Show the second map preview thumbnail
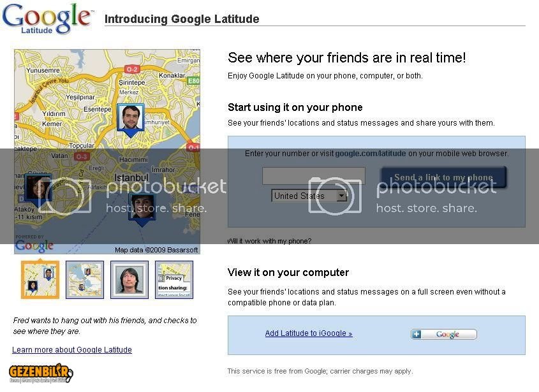The width and height of the screenshot is (539, 392). [85, 280]
